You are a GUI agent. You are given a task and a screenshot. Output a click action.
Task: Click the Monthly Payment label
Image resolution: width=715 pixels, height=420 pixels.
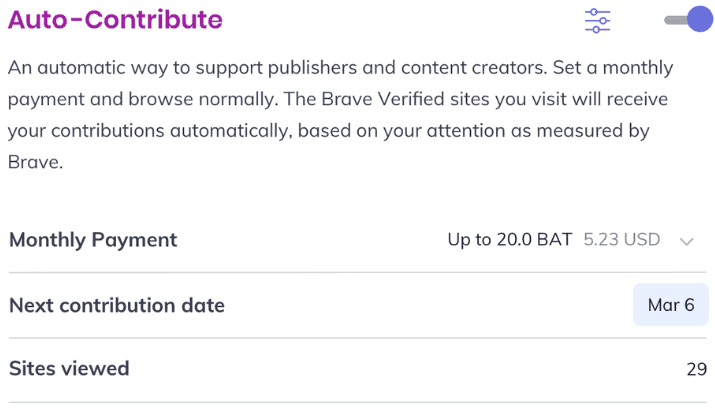coord(93,240)
